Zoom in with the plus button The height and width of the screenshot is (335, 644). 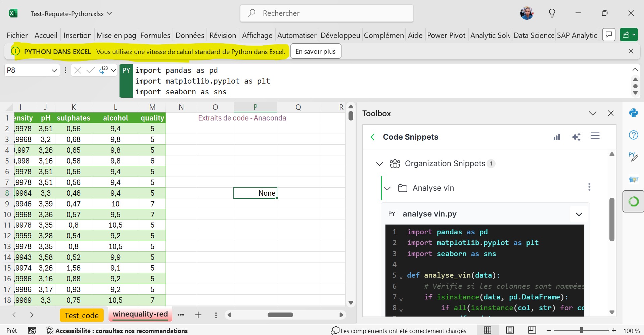click(x=614, y=331)
